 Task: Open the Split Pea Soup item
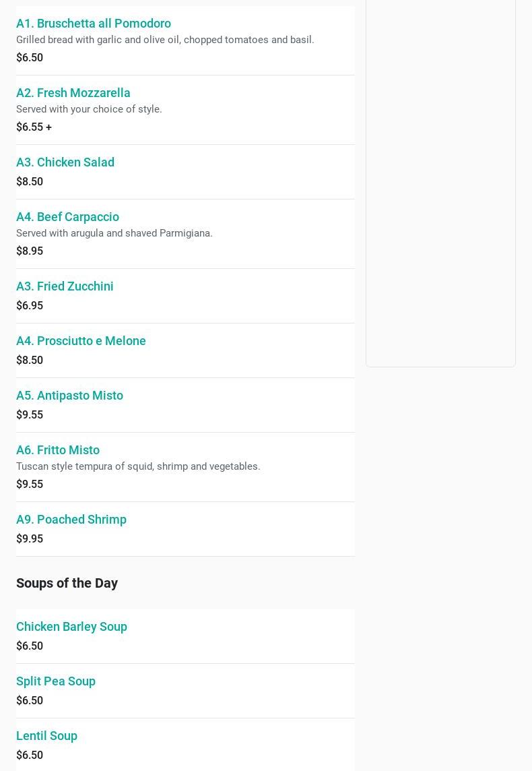click(x=56, y=681)
